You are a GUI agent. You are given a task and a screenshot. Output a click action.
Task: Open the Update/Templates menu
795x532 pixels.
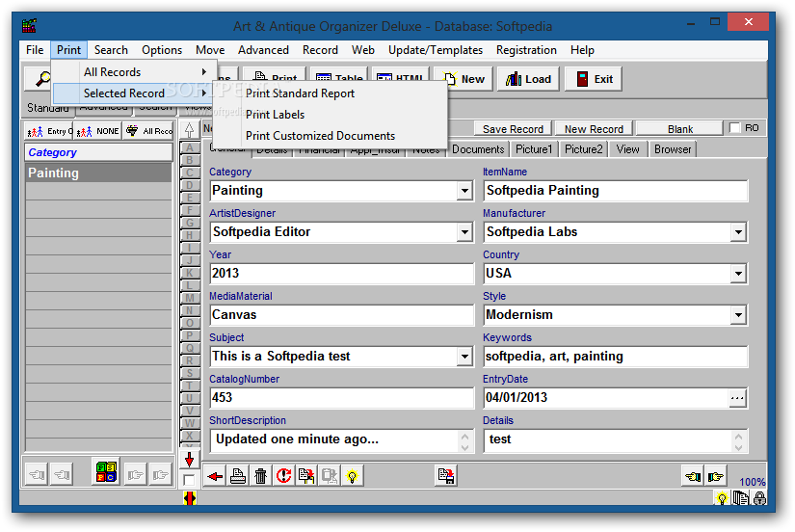pos(435,50)
